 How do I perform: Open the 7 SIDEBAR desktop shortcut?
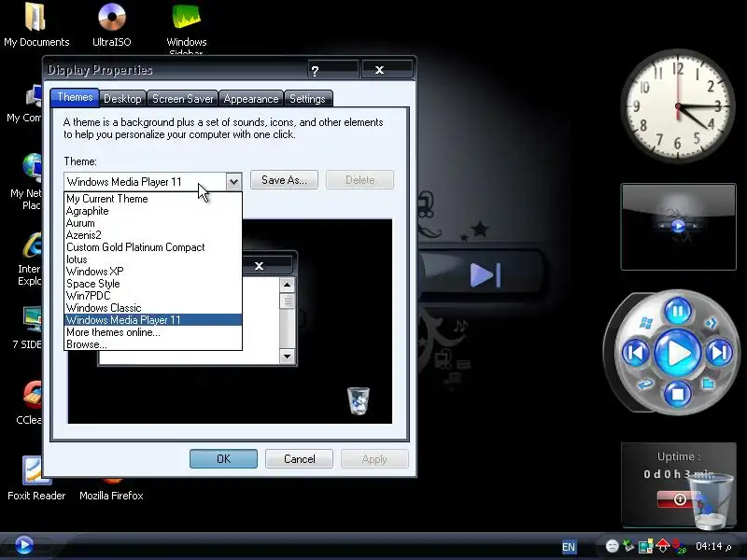coord(32,320)
